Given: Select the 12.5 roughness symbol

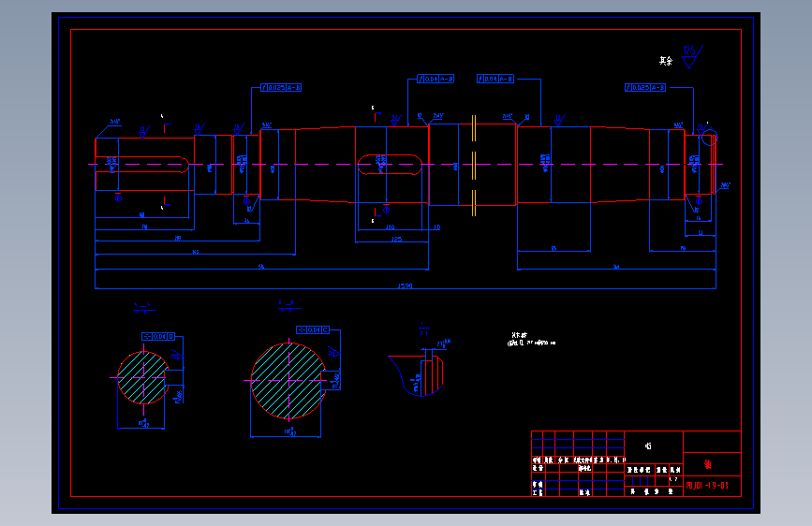Looking at the screenshot, I should coord(692,56).
